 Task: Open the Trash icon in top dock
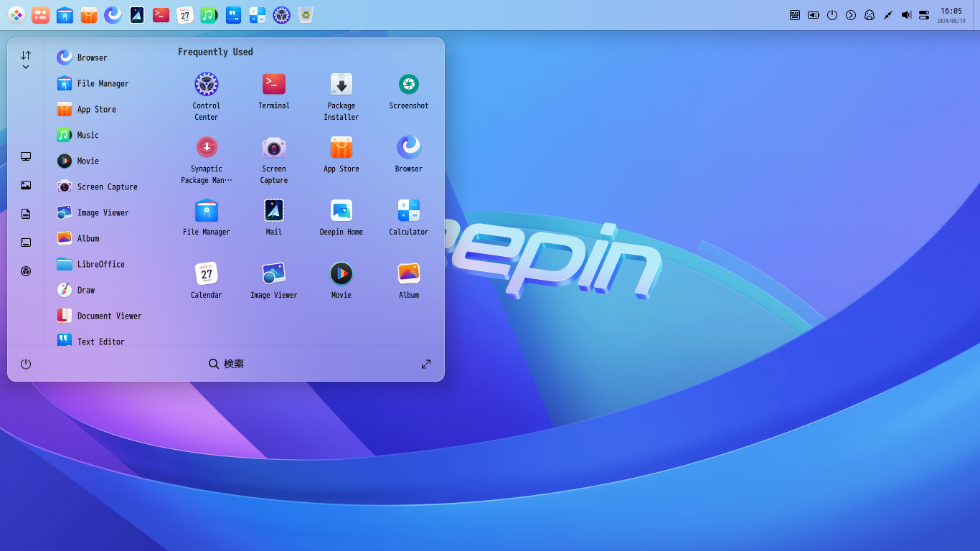coord(306,15)
